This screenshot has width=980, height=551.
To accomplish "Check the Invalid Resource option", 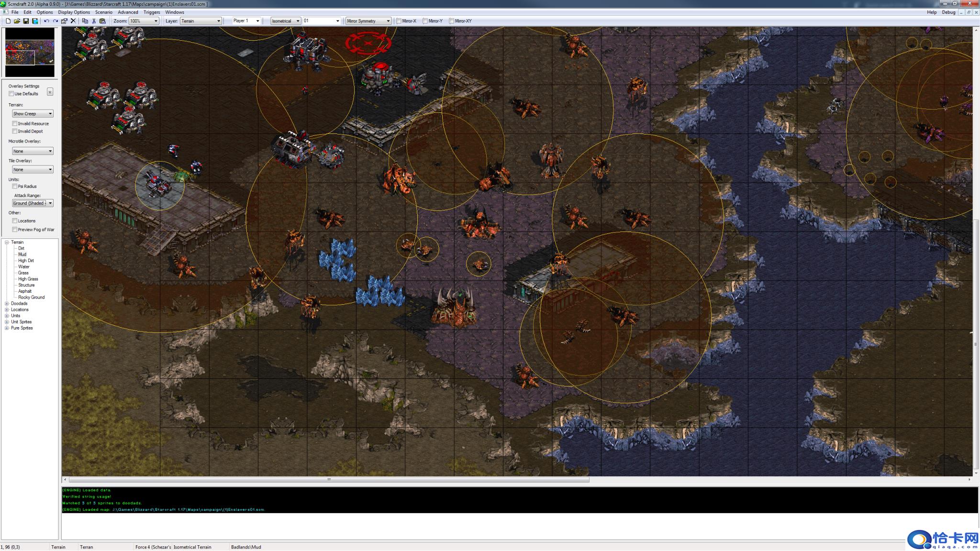I will tap(15, 123).
